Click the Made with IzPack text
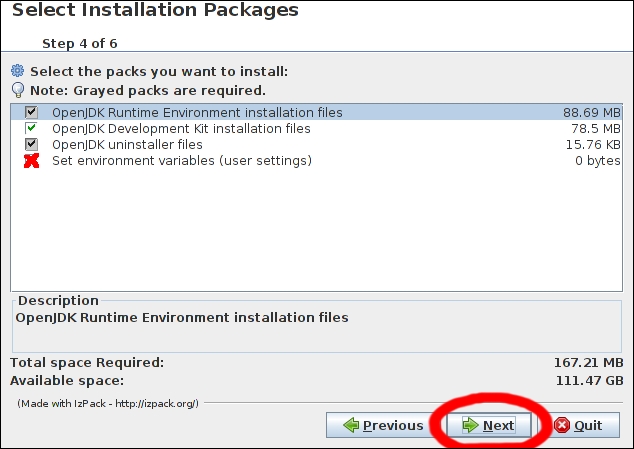This screenshot has width=634, height=449. pos(108,403)
